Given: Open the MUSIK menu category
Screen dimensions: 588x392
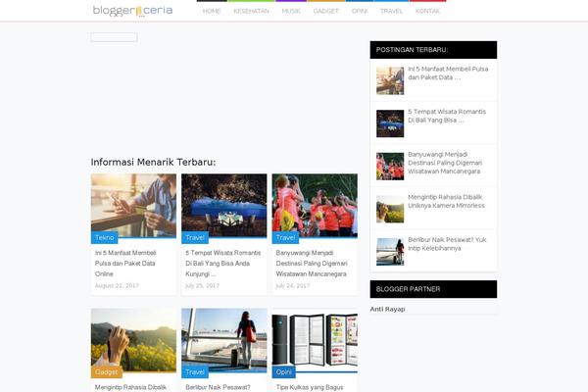Looking at the screenshot, I should [291, 11].
